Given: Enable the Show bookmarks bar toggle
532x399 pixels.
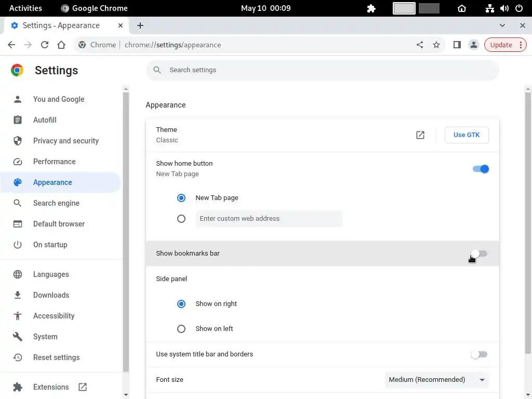Looking at the screenshot, I should point(479,254).
